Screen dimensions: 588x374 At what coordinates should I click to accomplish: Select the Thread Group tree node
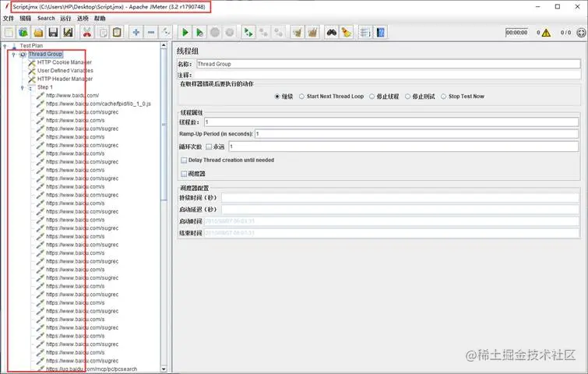click(x=45, y=55)
